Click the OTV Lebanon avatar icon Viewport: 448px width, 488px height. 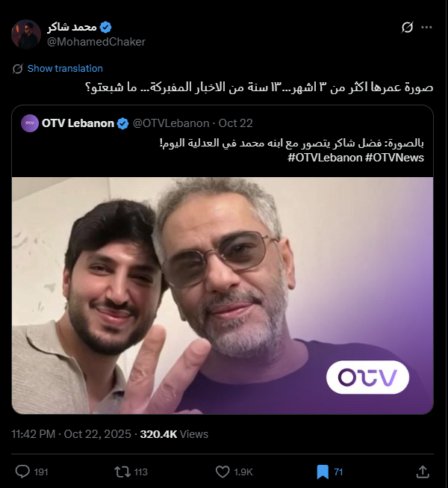pos(30,123)
